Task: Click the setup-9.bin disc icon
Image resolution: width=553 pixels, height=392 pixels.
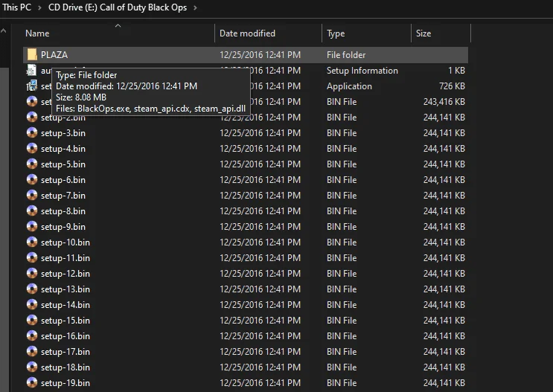Action: [32, 226]
